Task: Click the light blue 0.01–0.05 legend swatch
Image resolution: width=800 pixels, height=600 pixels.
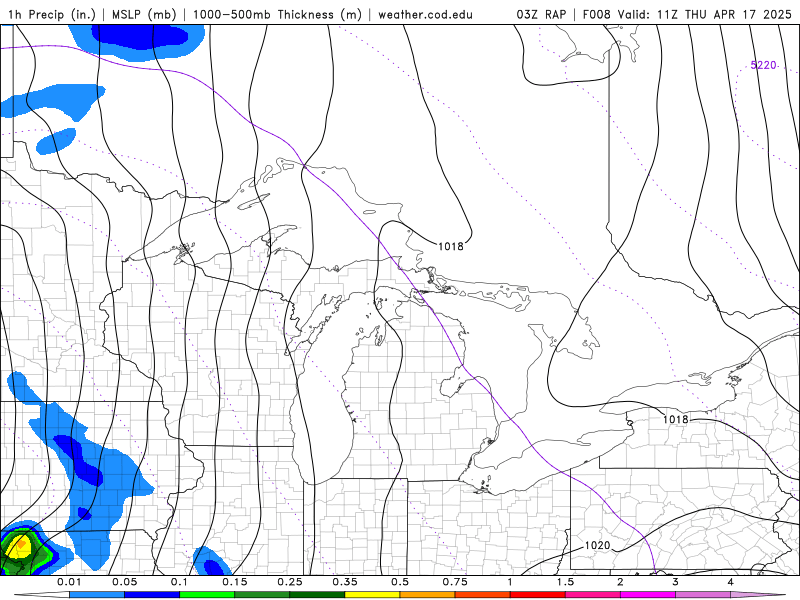Action: point(97,595)
